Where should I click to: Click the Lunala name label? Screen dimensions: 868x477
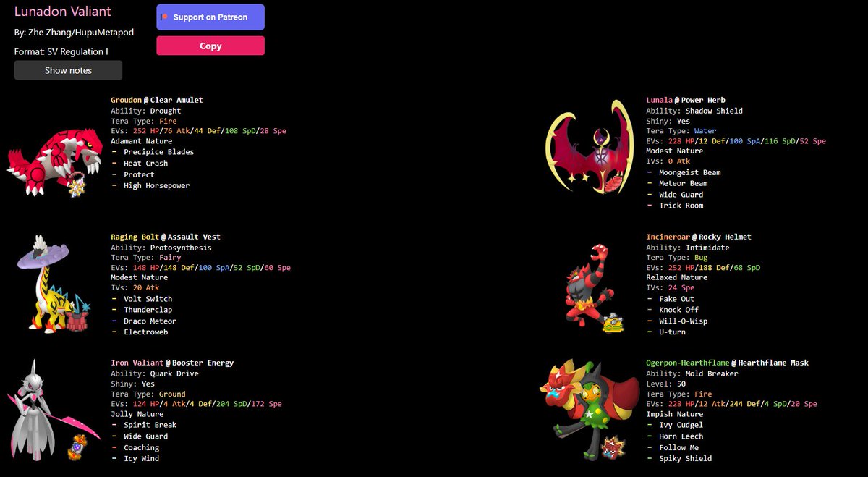pos(659,100)
